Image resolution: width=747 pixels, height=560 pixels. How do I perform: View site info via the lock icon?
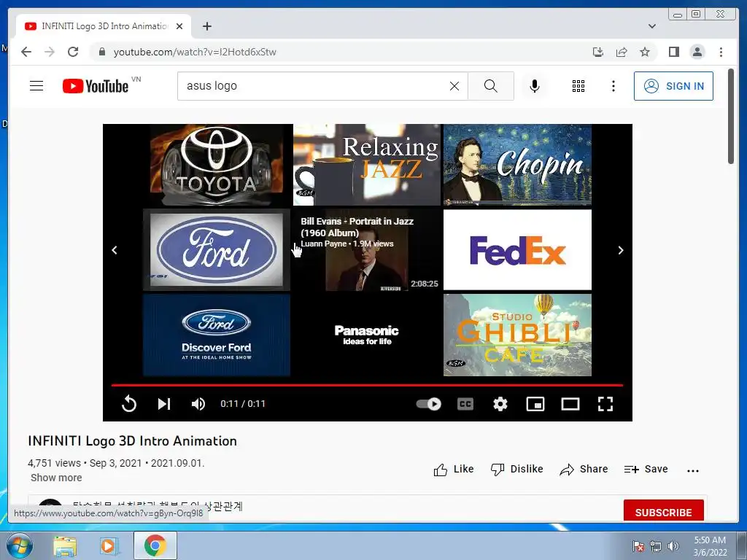point(101,52)
